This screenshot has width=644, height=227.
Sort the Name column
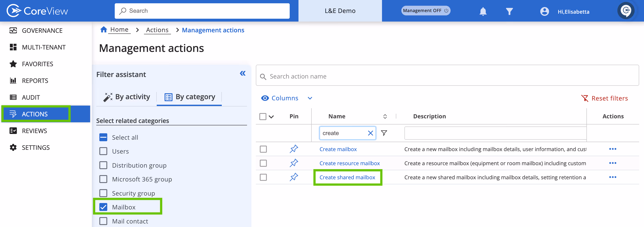tap(385, 116)
